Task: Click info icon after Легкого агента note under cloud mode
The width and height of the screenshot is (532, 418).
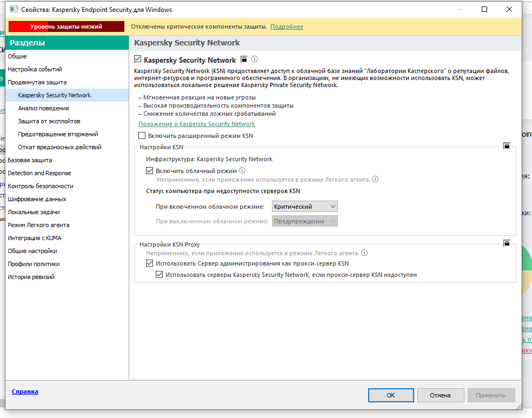Action: coord(375,179)
